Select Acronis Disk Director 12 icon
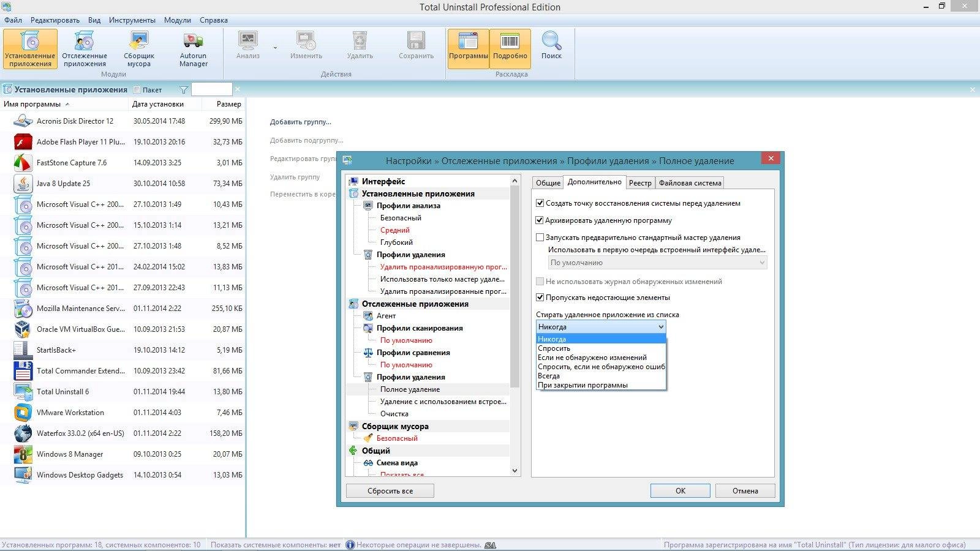The height and width of the screenshot is (551, 980). [x=23, y=121]
